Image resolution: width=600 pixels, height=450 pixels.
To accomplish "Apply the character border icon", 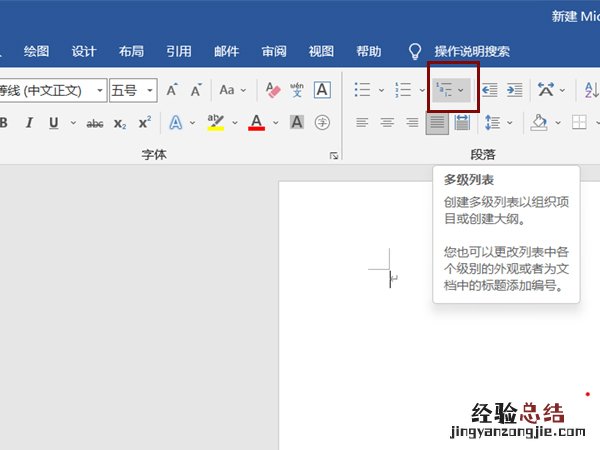I will [322, 90].
